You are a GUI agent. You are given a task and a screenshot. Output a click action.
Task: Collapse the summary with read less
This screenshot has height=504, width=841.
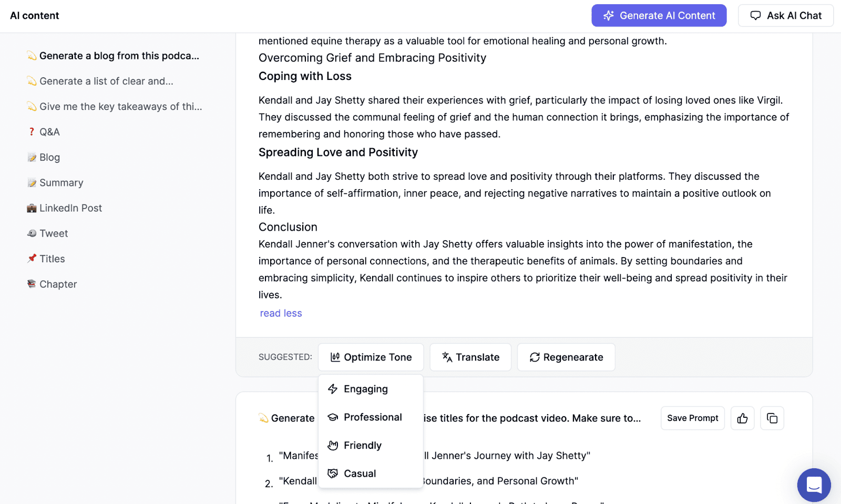[x=281, y=313]
